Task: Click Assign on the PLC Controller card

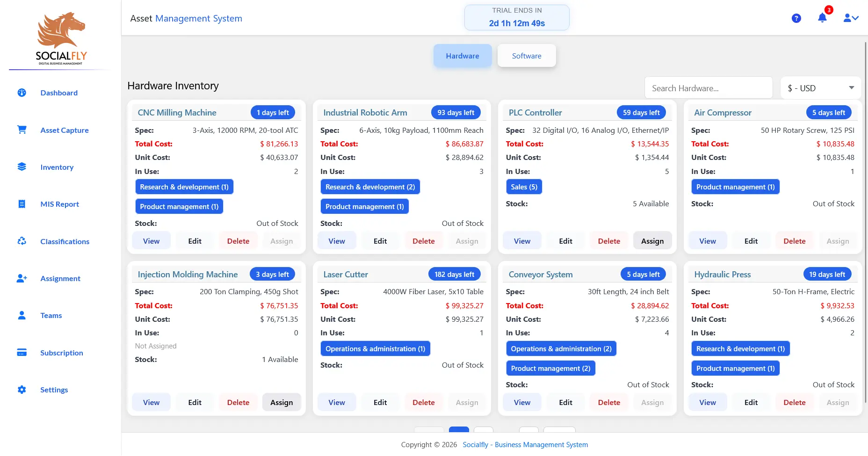Action: [x=652, y=240]
